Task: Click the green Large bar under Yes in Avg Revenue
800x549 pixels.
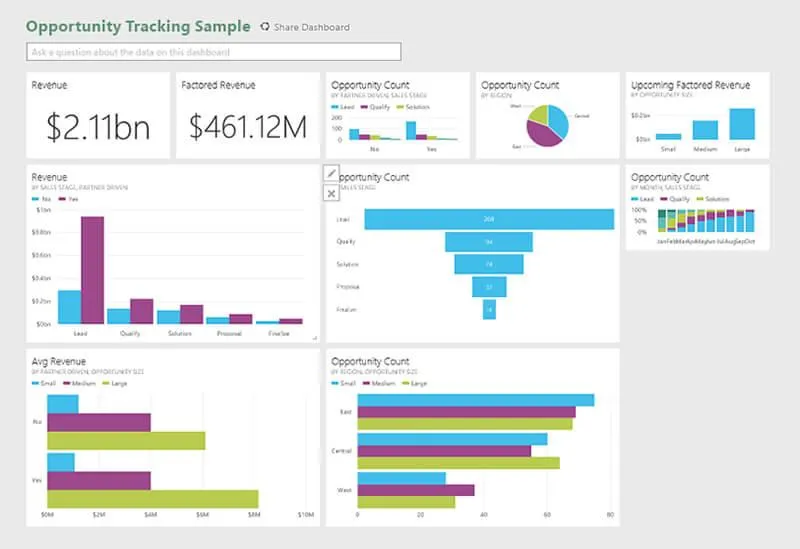Action: point(153,499)
